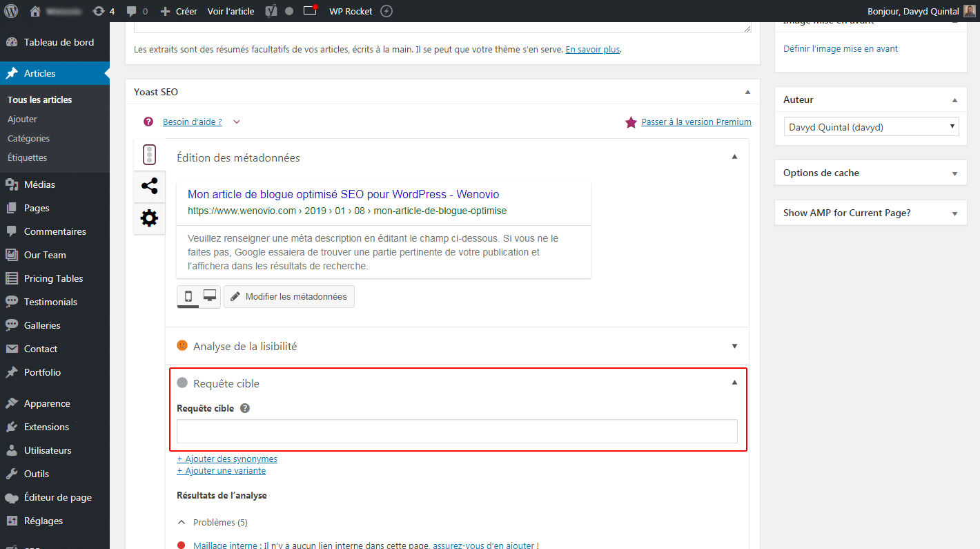Viewport: 980px width, 549px height.
Task: Expand Analyse de la lisibilité section
Action: (x=734, y=346)
